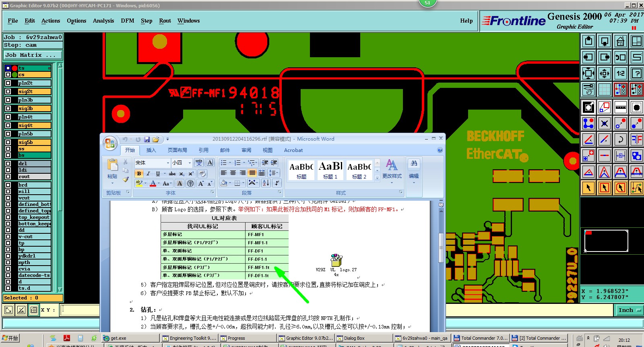Open the File menu in Genesis
Screen dimensions: 644x347
coord(13,21)
